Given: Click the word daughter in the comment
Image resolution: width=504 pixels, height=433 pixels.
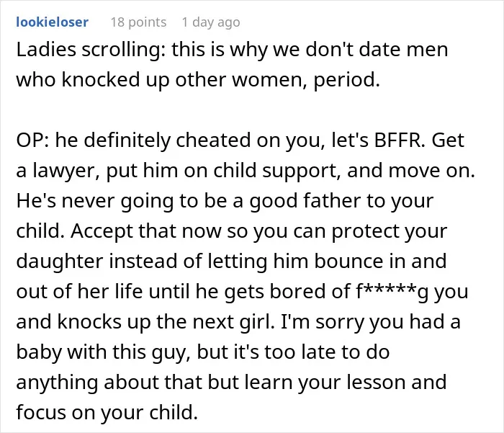Looking at the screenshot, I should [x=60, y=262].
